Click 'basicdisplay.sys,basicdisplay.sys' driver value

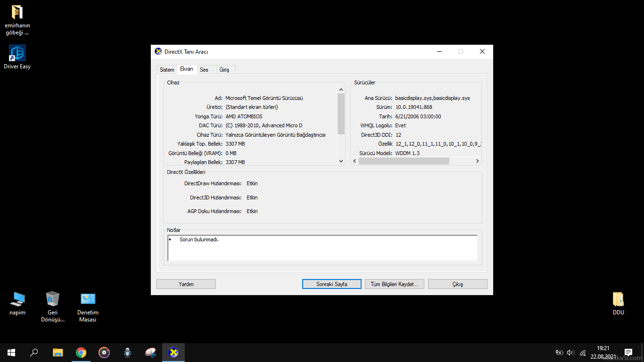pos(432,98)
